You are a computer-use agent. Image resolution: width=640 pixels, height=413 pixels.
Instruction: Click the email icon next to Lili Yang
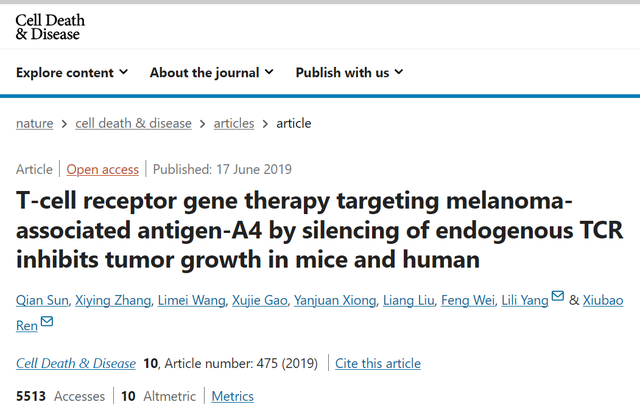pos(558,297)
